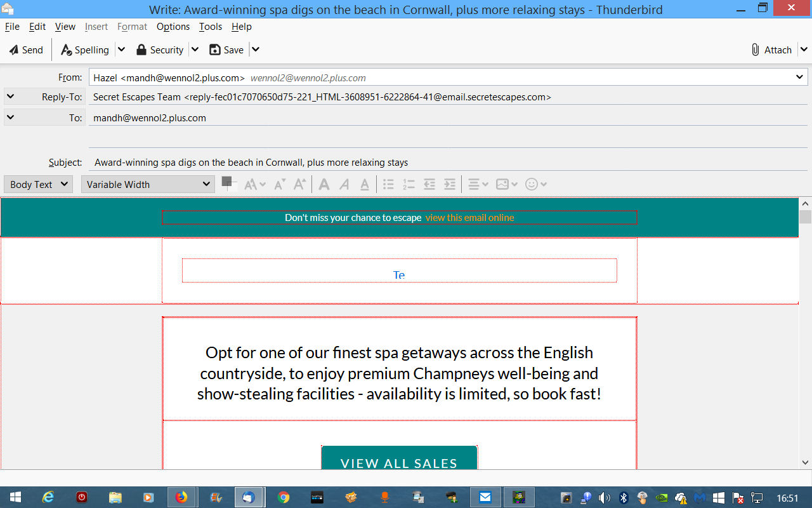The height and width of the screenshot is (508, 812).
Task: Change the Reply-To address type chevron
Action: point(10,97)
